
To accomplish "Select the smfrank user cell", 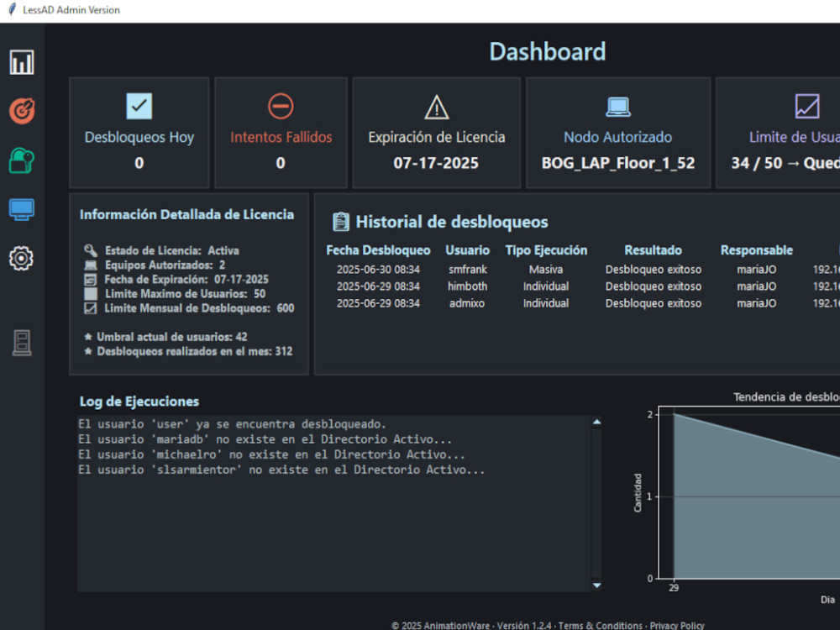I will click(468, 270).
